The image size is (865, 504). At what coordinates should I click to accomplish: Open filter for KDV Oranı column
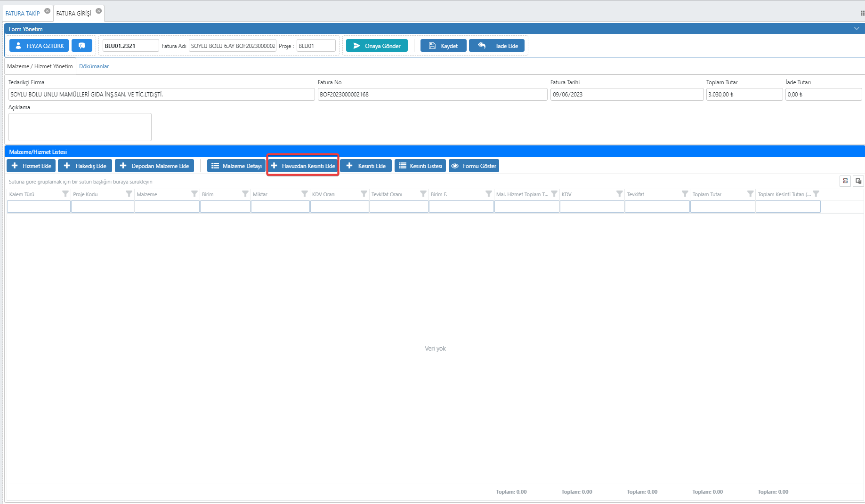coord(364,194)
